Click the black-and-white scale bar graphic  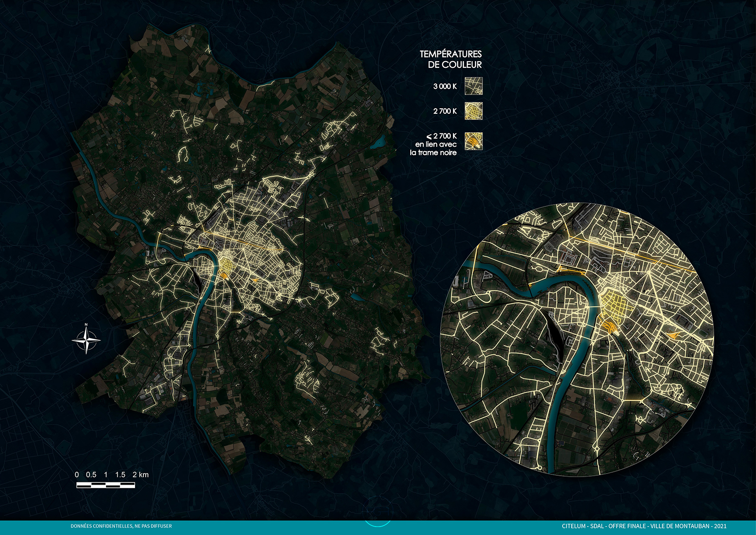[106, 485]
